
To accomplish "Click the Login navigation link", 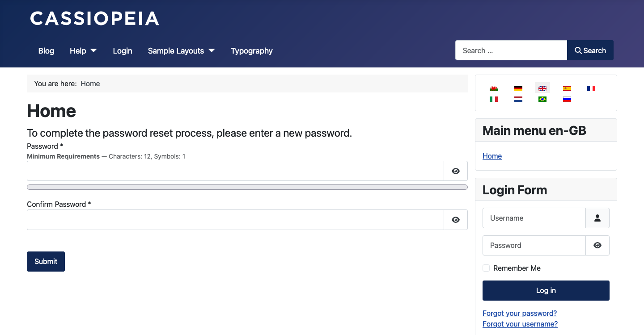I will tap(122, 50).
